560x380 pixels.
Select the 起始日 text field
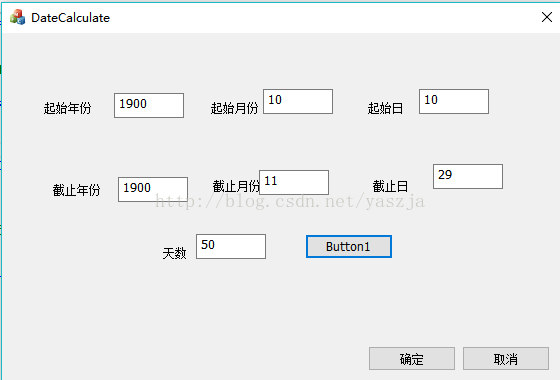[x=454, y=101]
